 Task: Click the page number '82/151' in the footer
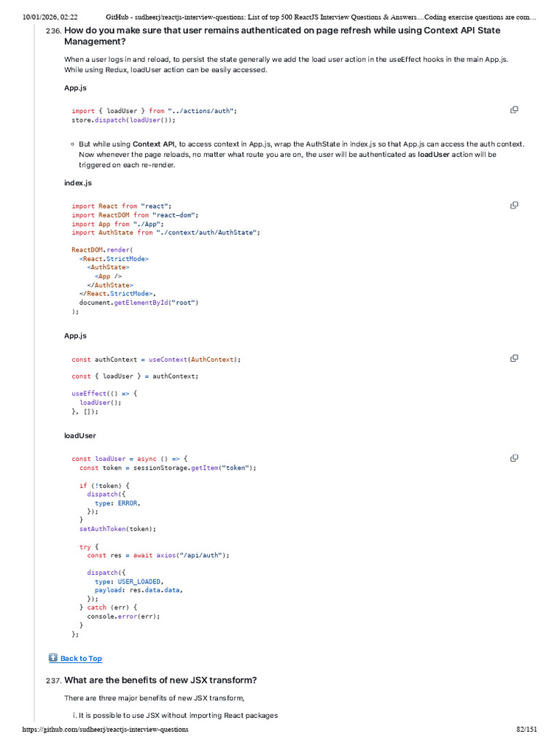pos(526,729)
